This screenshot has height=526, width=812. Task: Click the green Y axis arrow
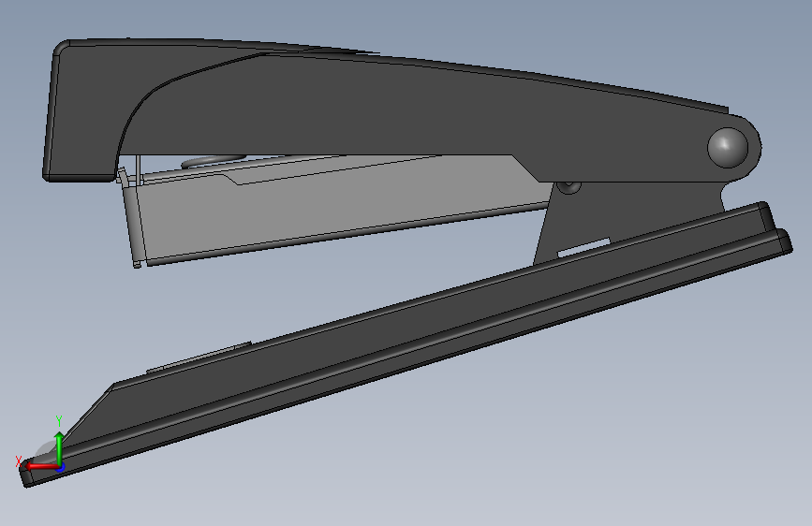click(60, 448)
